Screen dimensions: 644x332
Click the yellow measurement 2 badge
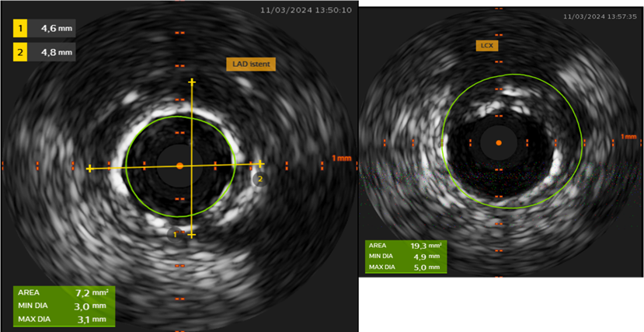click(x=21, y=52)
